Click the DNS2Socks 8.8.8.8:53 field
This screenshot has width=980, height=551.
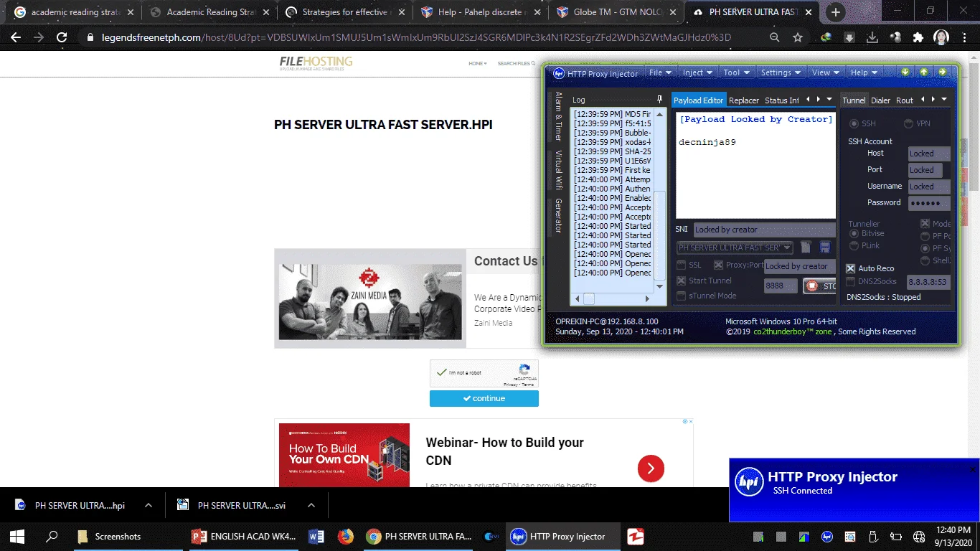click(x=929, y=281)
